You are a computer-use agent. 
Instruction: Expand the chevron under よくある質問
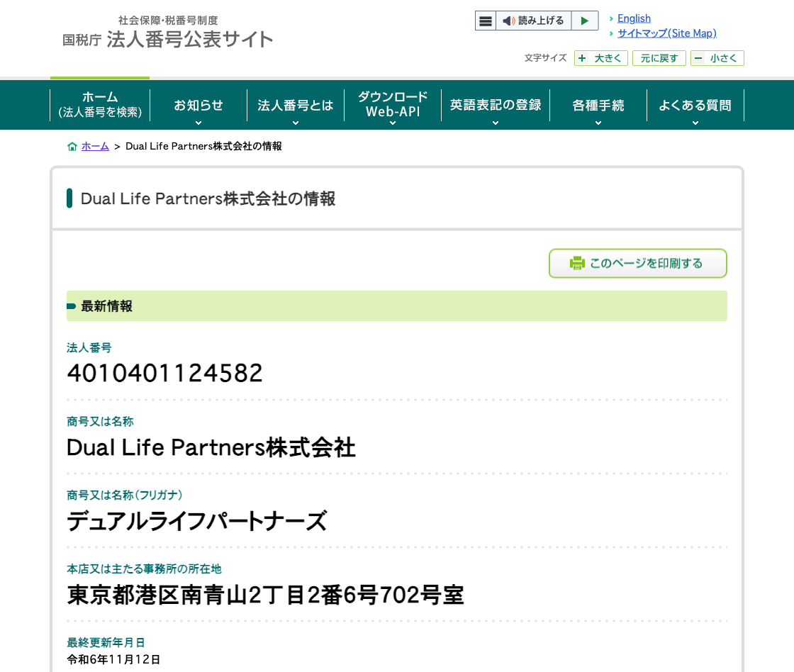695,123
